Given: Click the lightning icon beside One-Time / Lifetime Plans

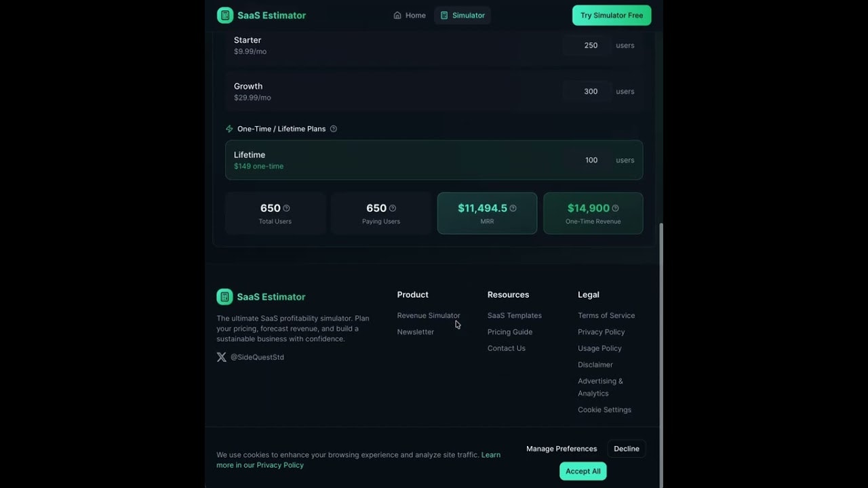Looking at the screenshot, I should pos(229,128).
